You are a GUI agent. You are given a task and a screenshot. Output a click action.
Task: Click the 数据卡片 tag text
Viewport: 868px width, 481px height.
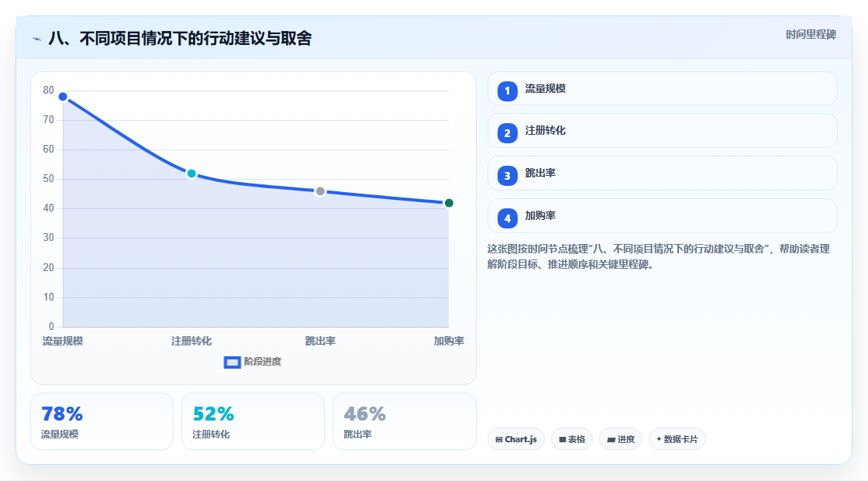coord(681,439)
